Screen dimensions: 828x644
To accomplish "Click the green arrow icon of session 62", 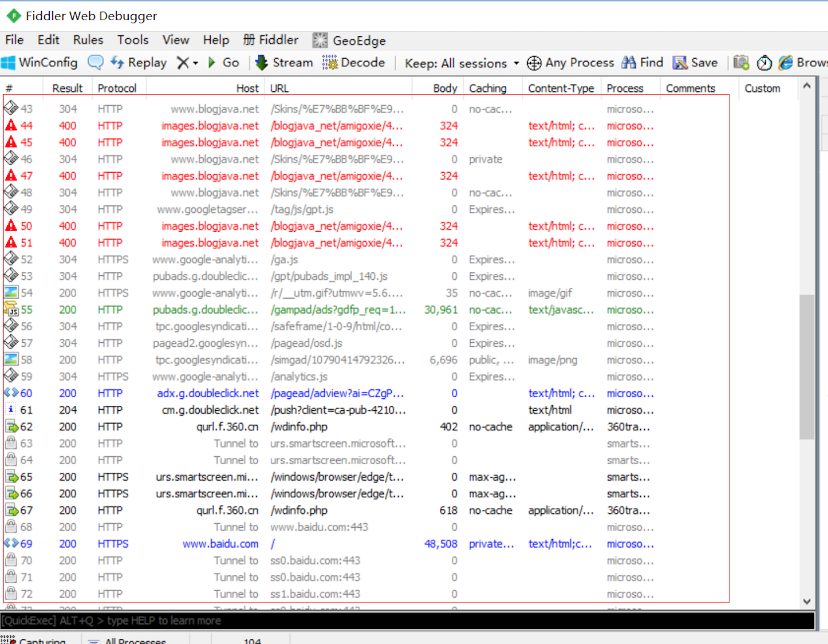I will [x=11, y=426].
